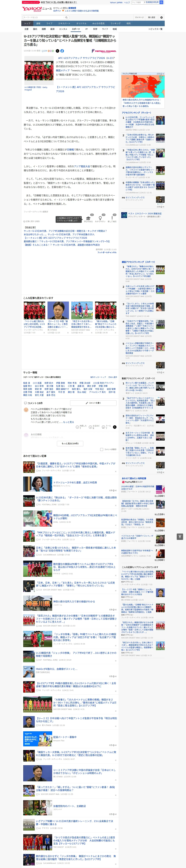This screenshot has height=868, width=186.
Task: Select the エキスパート navigation tab
Action: coord(64,24)
